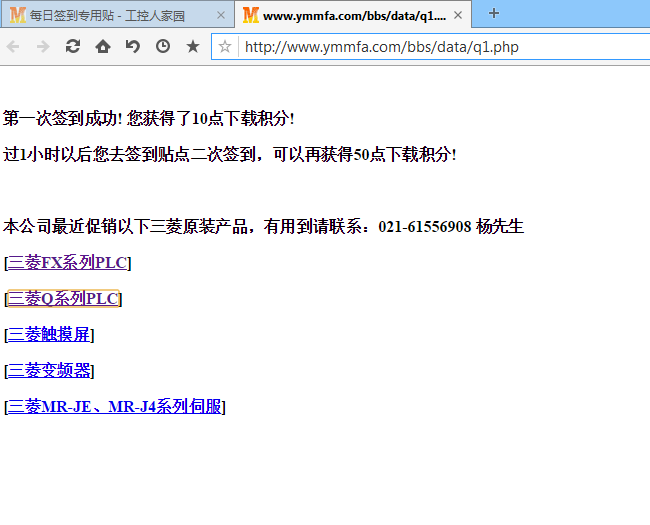Open browsing history clock icon
Screen dimensions: 650x525
pyautogui.click(x=163, y=46)
